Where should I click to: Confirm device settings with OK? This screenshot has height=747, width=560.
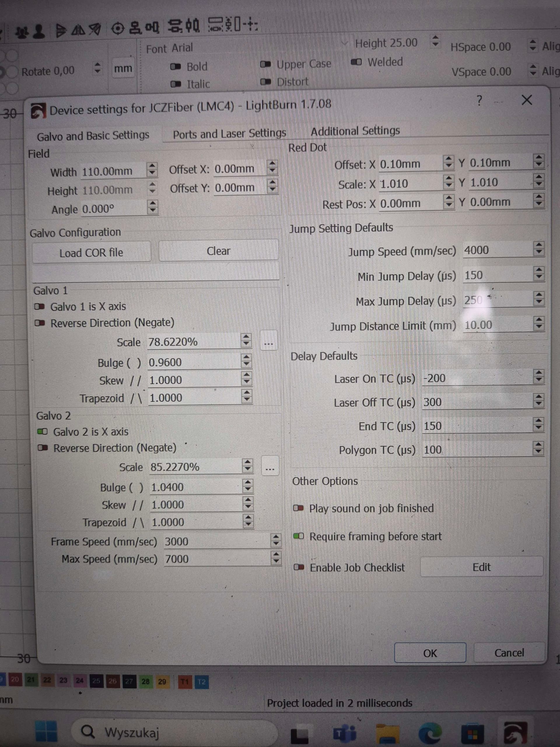tap(430, 653)
